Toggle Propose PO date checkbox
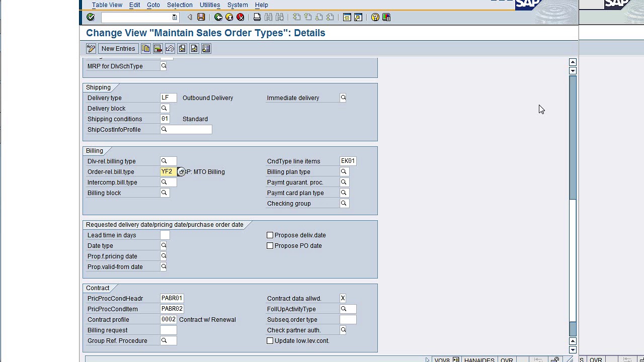The image size is (644, 362). pyautogui.click(x=270, y=246)
